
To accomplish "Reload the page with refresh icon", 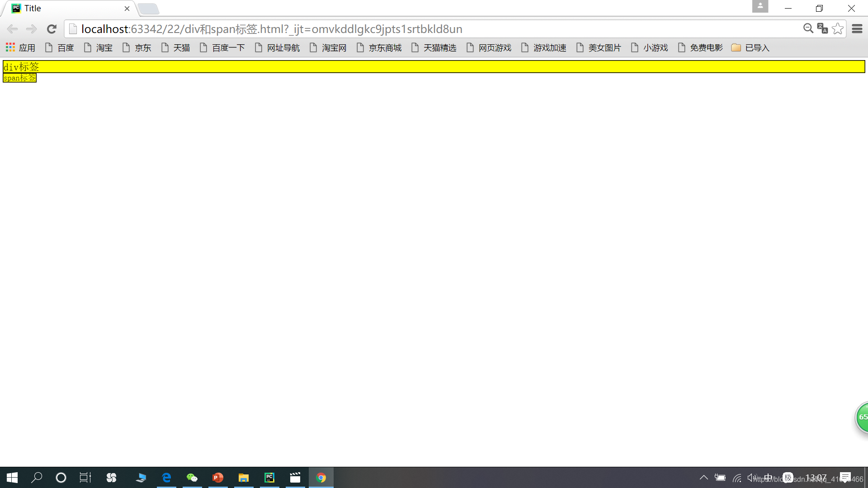I will 52,29.
